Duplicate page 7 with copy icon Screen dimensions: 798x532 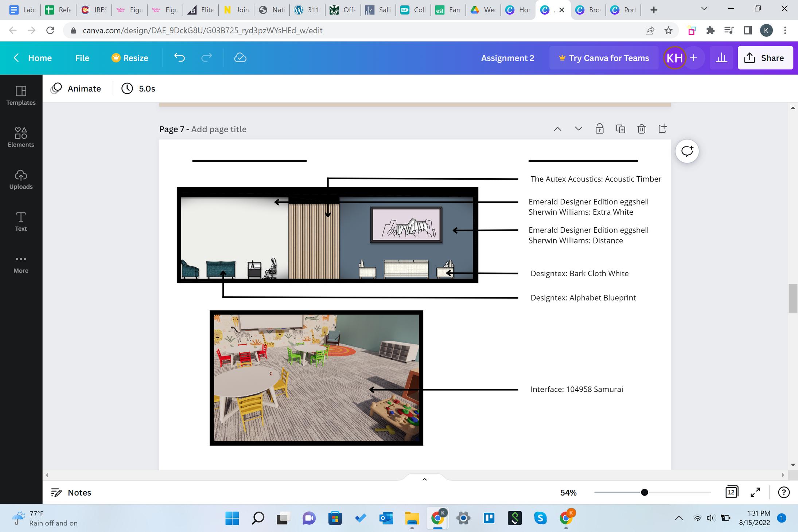tap(620, 129)
